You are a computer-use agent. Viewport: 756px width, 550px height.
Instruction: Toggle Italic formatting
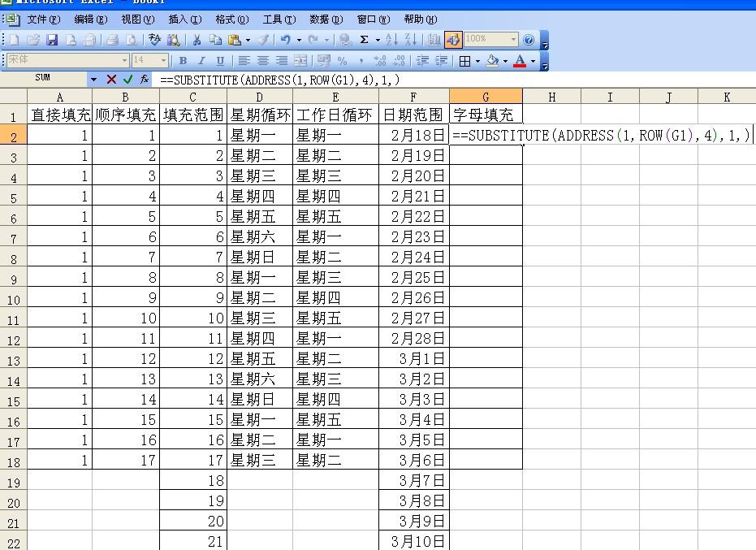click(x=201, y=61)
